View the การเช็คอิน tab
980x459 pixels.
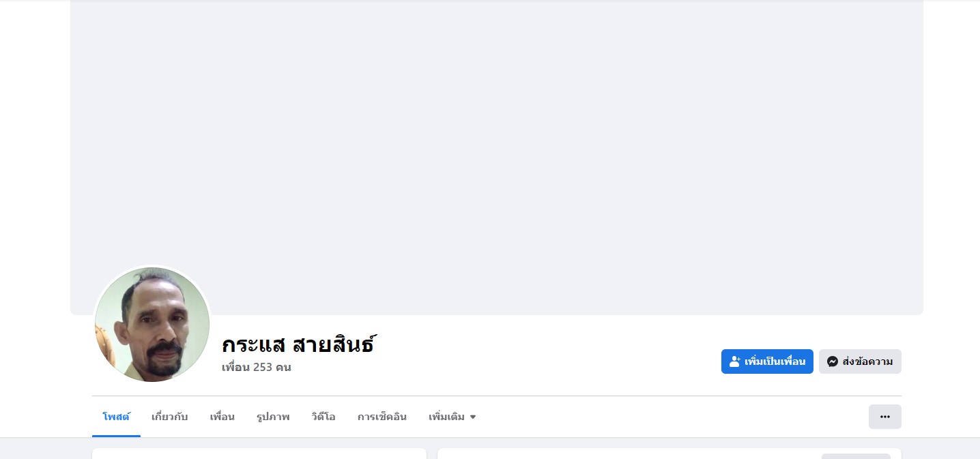382,417
